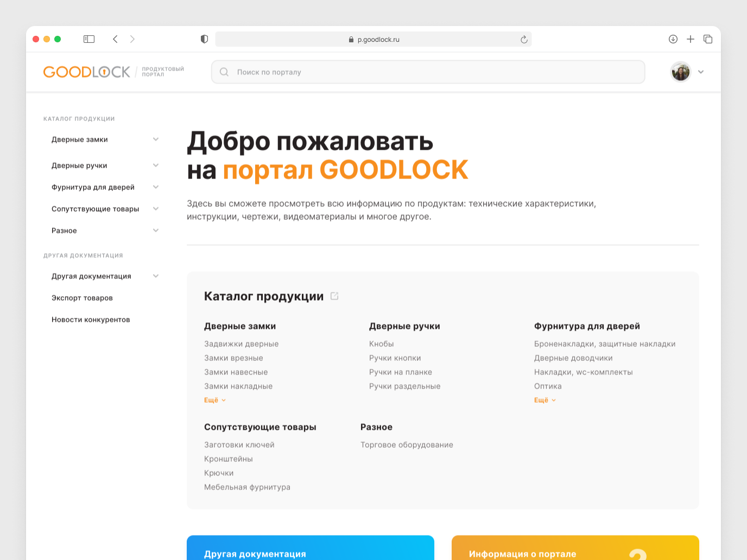Viewport: 747px width, 560px height.
Task: Open Дверные доводчики link
Action: pos(573,358)
